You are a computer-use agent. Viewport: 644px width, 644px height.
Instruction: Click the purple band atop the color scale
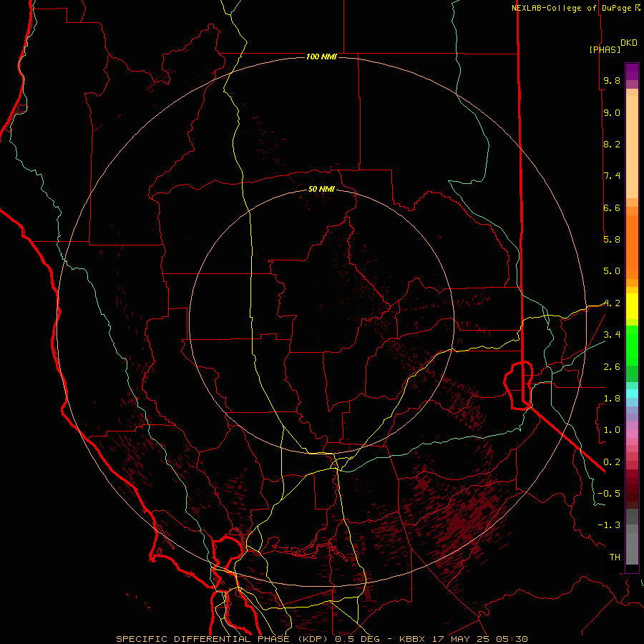[x=632, y=72]
